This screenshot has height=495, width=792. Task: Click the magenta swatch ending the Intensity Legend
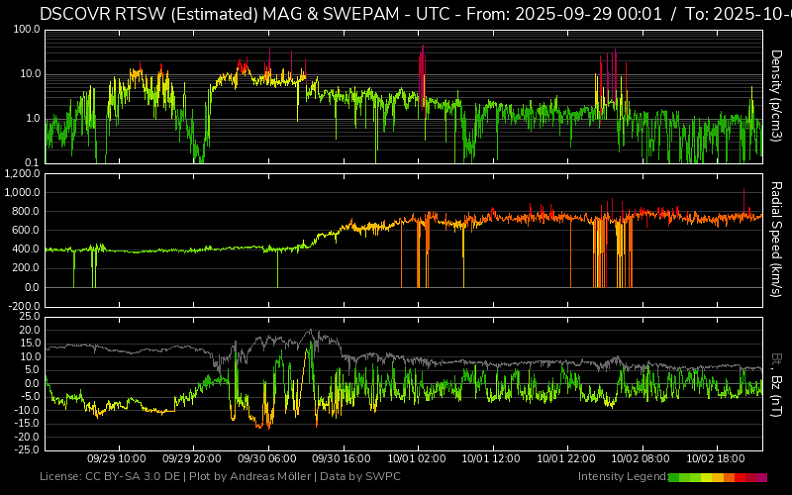pos(762,477)
